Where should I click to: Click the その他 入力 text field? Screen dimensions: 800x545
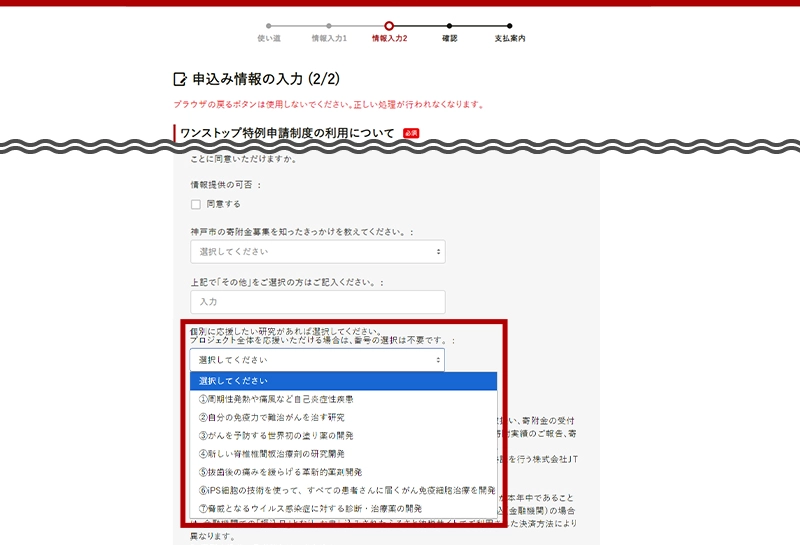click(318, 301)
